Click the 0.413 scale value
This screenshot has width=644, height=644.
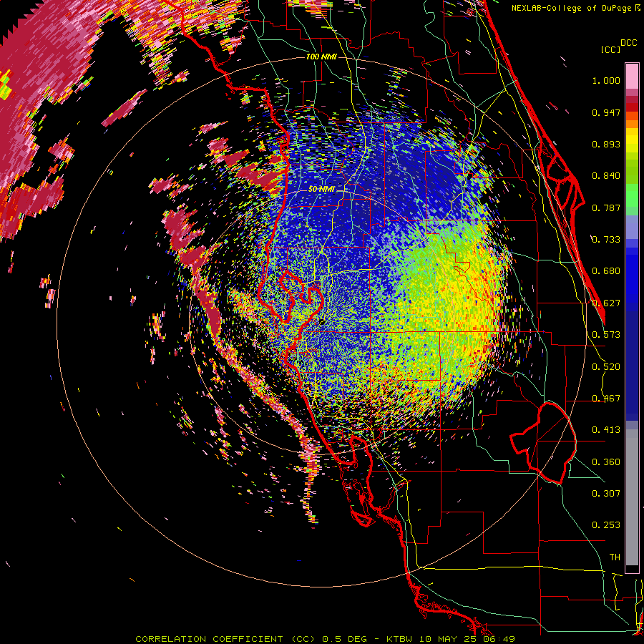point(606,430)
